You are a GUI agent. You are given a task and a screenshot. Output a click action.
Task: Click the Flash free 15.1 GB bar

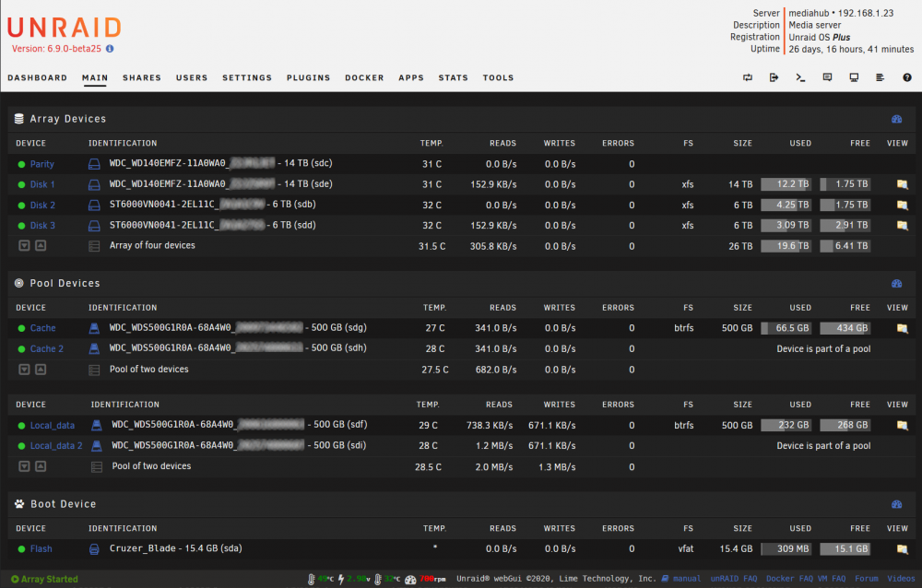coord(845,548)
